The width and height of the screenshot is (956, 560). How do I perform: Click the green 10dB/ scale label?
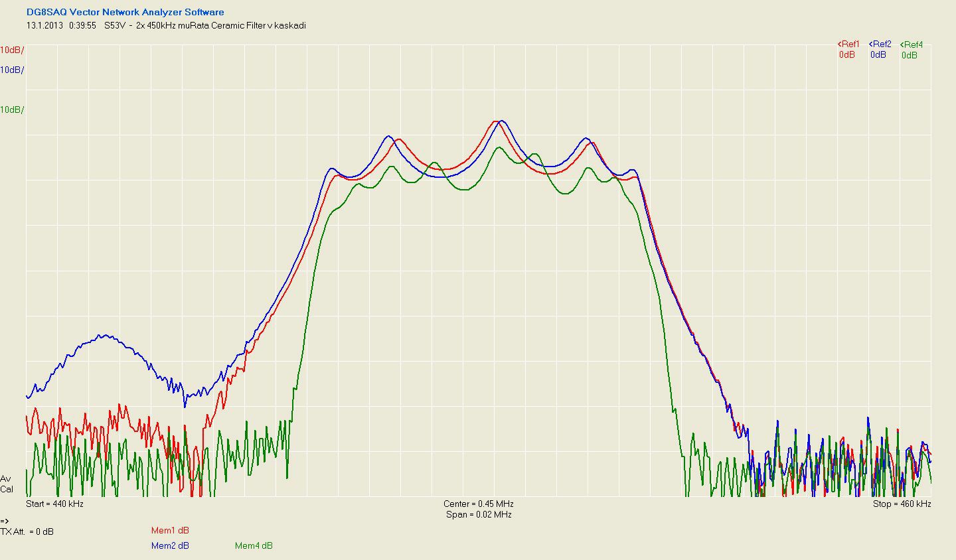tap(12, 109)
